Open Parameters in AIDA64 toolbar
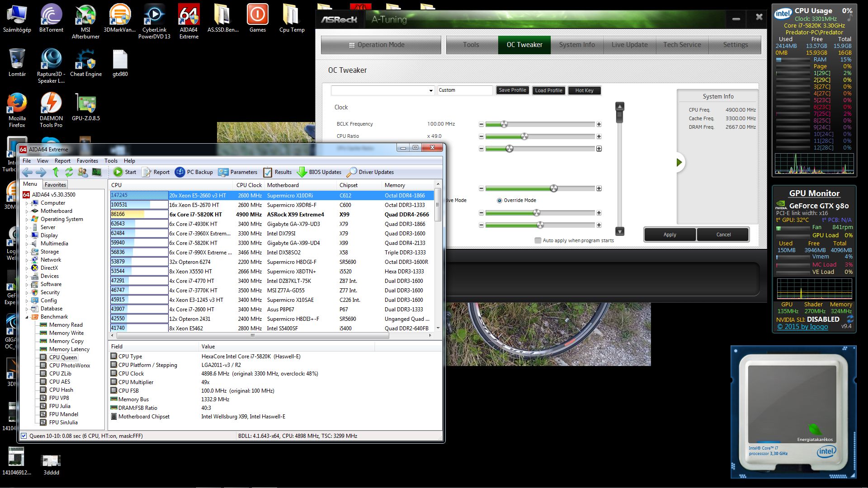 point(238,172)
